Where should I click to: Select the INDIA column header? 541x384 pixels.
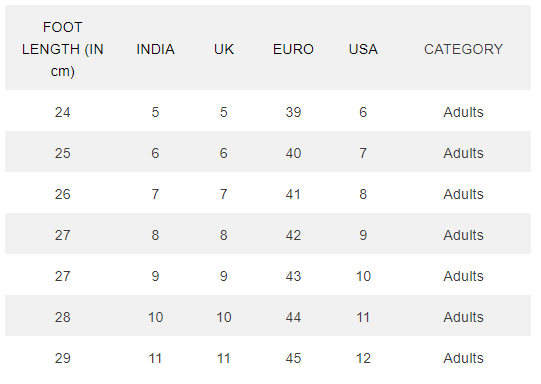pyautogui.click(x=155, y=49)
